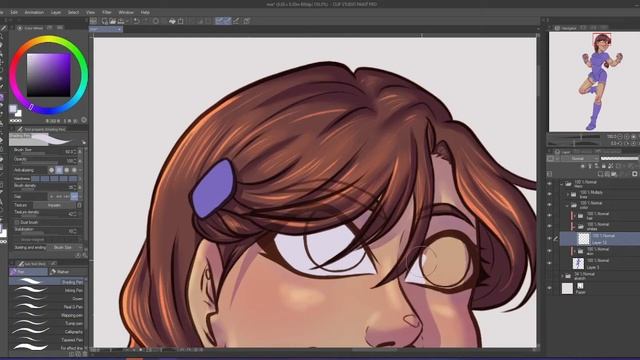The width and height of the screenshot is (640, 360).
Task: Open Starting and ending Brush Size dropdown
Action: (64, 247)
